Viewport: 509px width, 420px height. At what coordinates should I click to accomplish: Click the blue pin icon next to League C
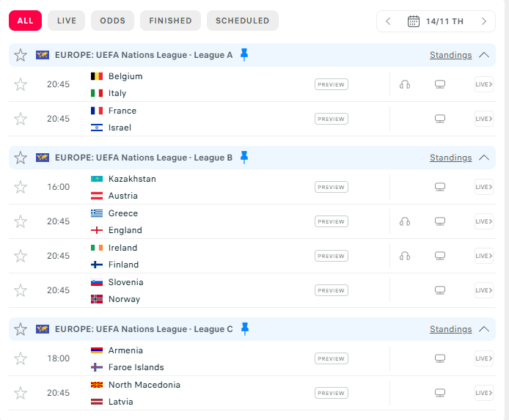(x=245, y=329)
